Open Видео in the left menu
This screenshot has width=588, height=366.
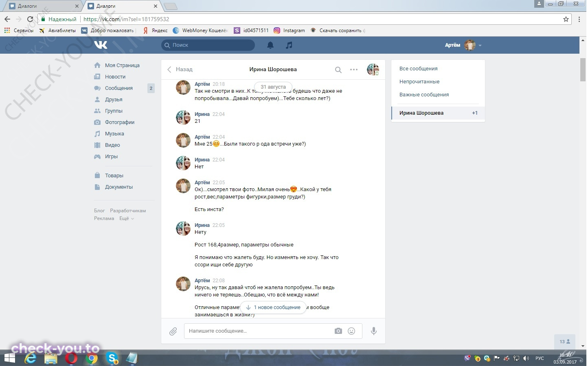112,145
